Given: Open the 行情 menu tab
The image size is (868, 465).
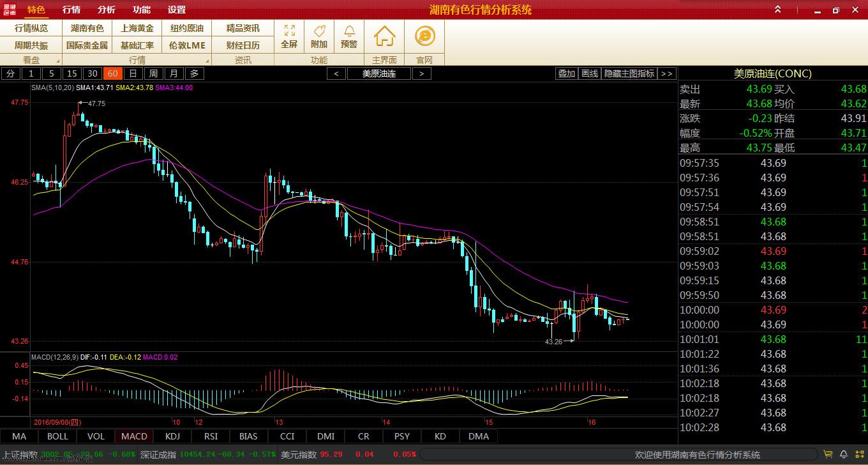Looking at the screenshot, I should pyautogui.click(x=71, y=10).
